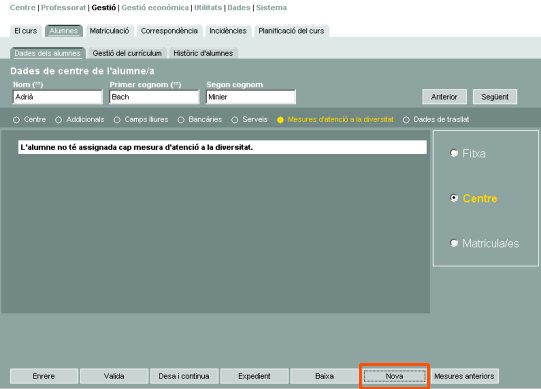Switch to the Alumnes tab
541x389 pixels.
point(63,31)
